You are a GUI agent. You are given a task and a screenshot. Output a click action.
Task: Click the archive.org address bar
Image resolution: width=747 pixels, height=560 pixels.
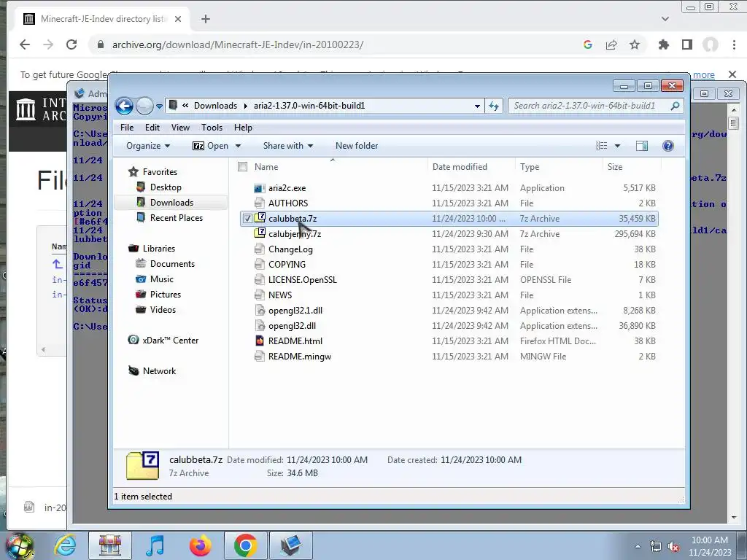pos(333,44)
